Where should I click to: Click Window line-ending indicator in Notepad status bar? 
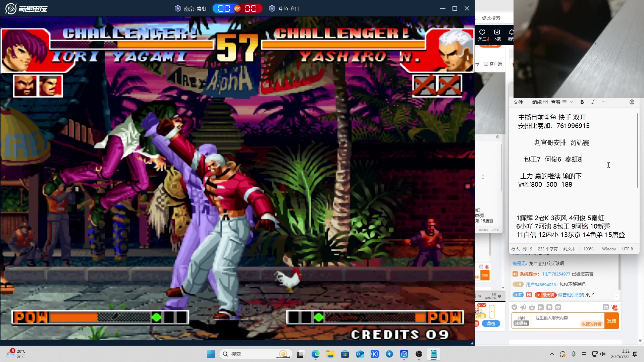click(x=609, y=249)
